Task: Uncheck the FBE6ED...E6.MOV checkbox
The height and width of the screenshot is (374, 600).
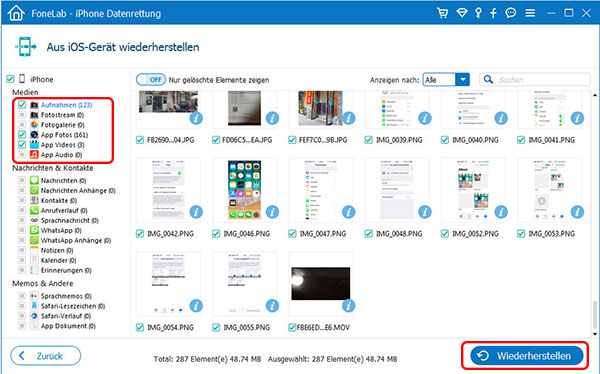Action: (x=292, y=327)
